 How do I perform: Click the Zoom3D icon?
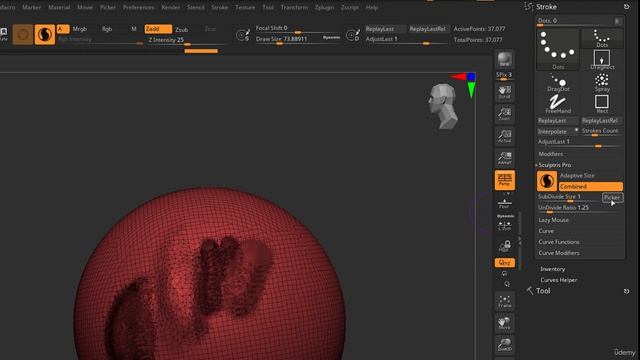(x=504, y=345)
